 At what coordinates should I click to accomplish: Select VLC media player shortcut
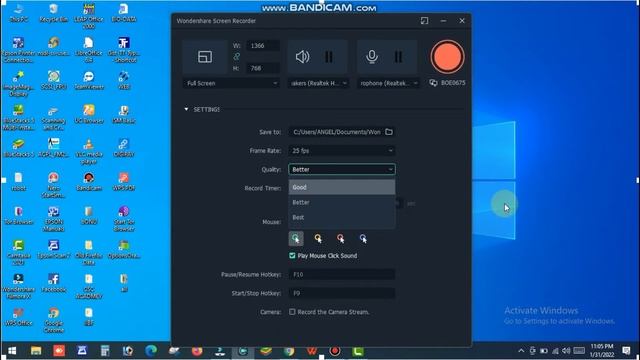[89, 151]
